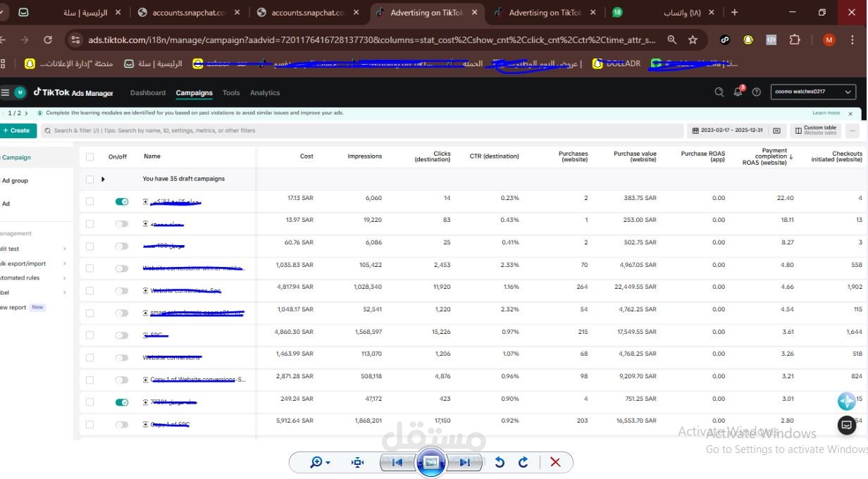Open the New report sidebar item
This screenshot has width=868, height=479.
coord(23,307)
